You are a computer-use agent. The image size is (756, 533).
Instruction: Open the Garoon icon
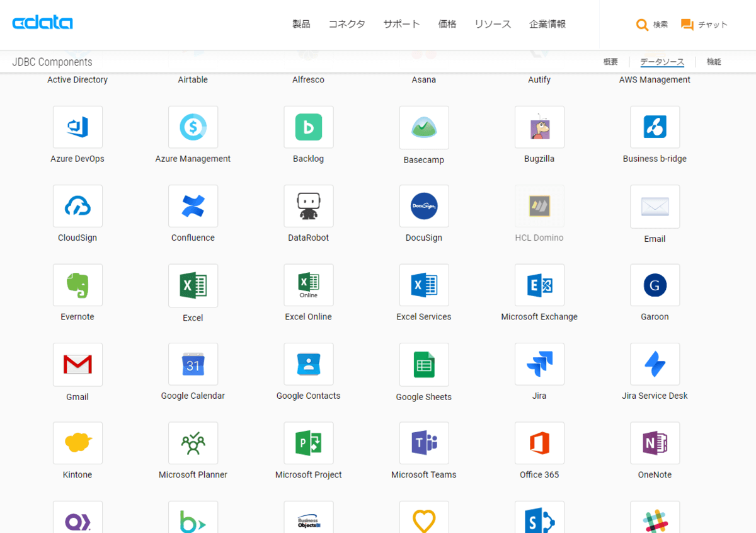pos(655,285)
